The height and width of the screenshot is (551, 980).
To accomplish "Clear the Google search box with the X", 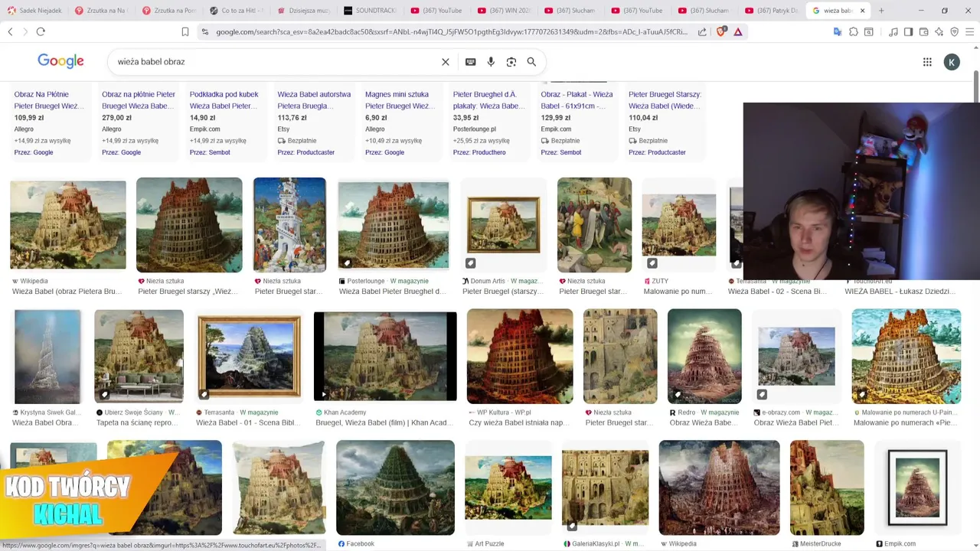I will [x=446, y=62].
